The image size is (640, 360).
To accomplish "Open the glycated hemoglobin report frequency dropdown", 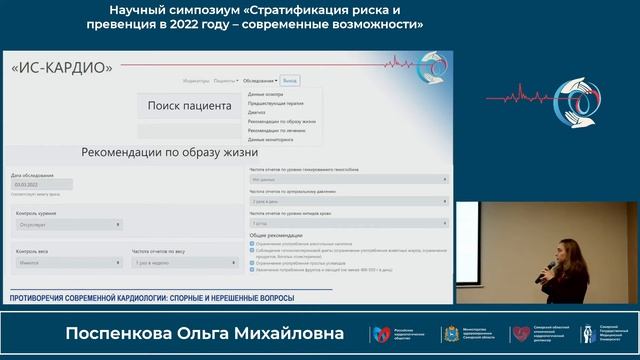I will click(x=349, y=180).
